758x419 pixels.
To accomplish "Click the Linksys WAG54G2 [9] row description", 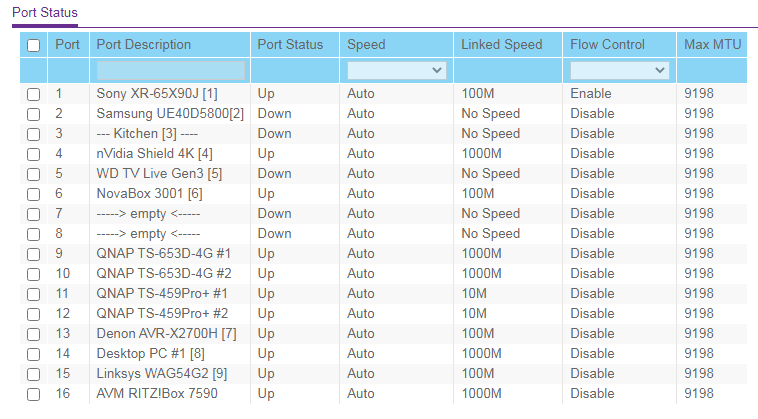I will pyautogui.click(x=161, y=374).
